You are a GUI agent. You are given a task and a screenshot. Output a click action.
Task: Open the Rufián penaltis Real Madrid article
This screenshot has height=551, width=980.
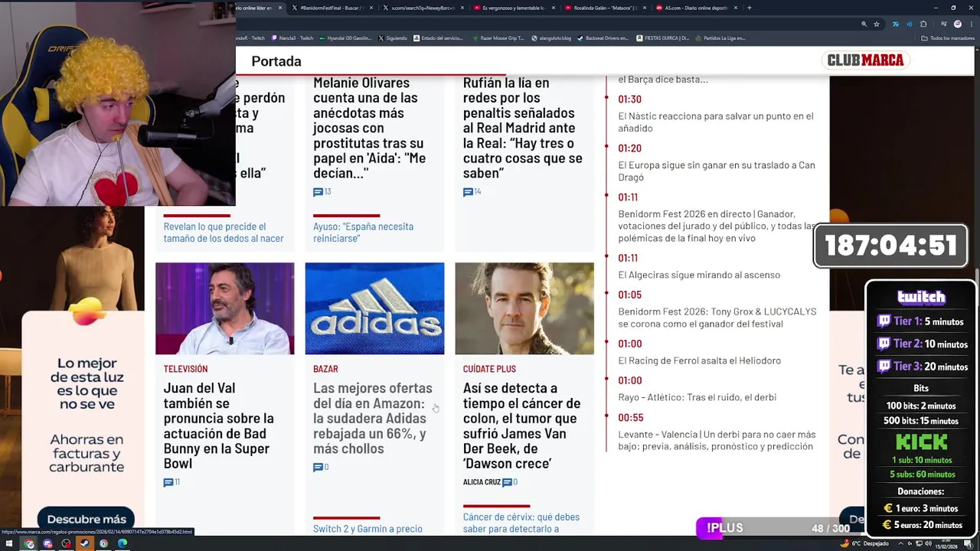[523, 128]
